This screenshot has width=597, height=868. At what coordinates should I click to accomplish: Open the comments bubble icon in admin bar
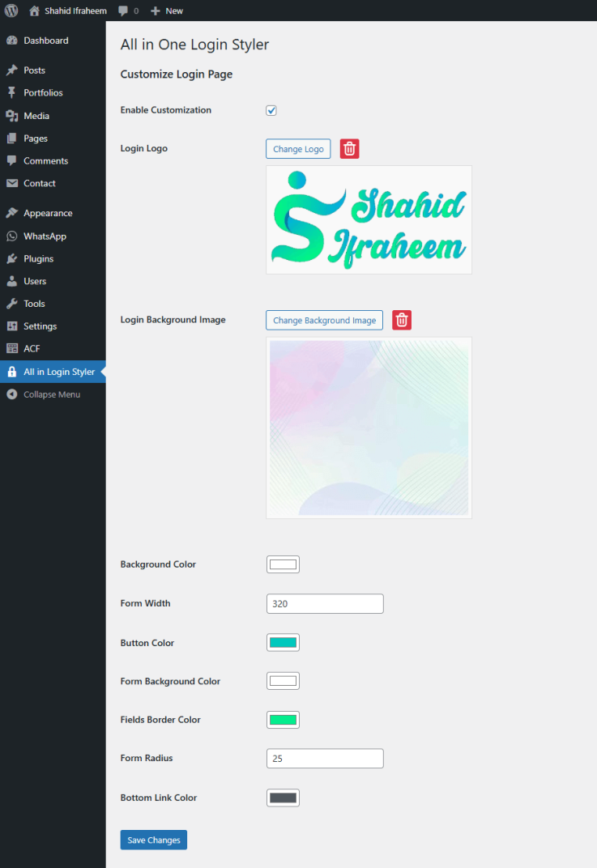pyautogui.click(x=123, y=11)
